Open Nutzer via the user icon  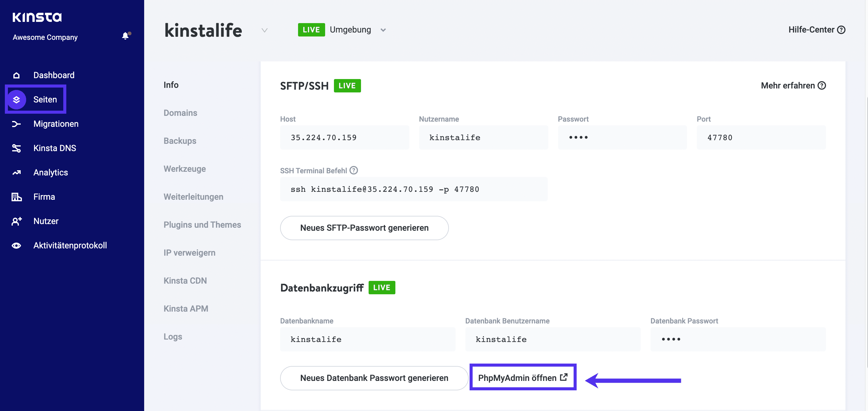click(x=16, y=221)
